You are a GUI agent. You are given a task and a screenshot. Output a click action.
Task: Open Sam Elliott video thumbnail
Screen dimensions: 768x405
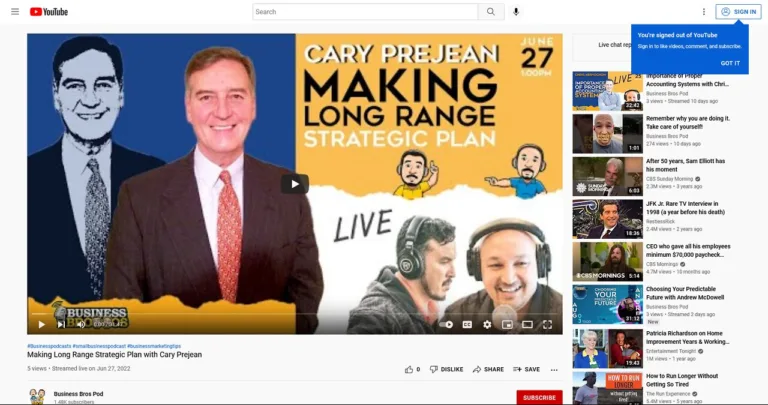point(607,176)
